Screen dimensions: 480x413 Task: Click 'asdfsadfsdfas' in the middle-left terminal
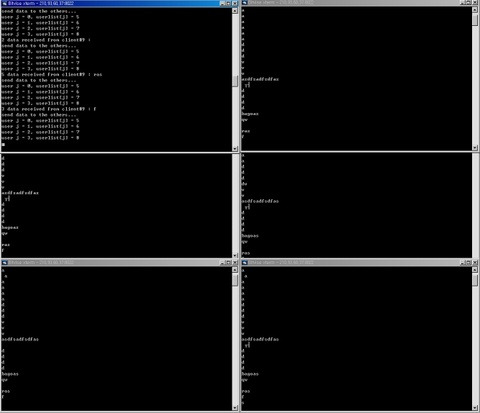20,193
